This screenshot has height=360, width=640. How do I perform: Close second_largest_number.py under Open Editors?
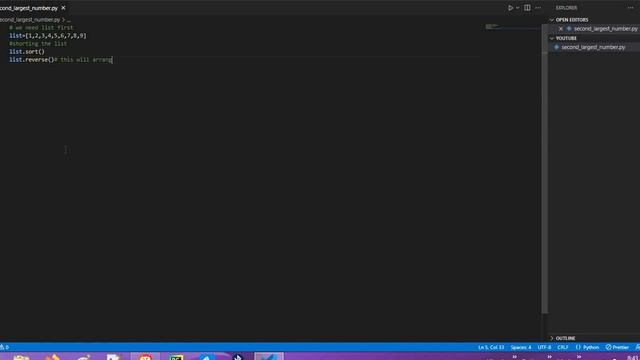pyautogui.click(x=561, y=29)
